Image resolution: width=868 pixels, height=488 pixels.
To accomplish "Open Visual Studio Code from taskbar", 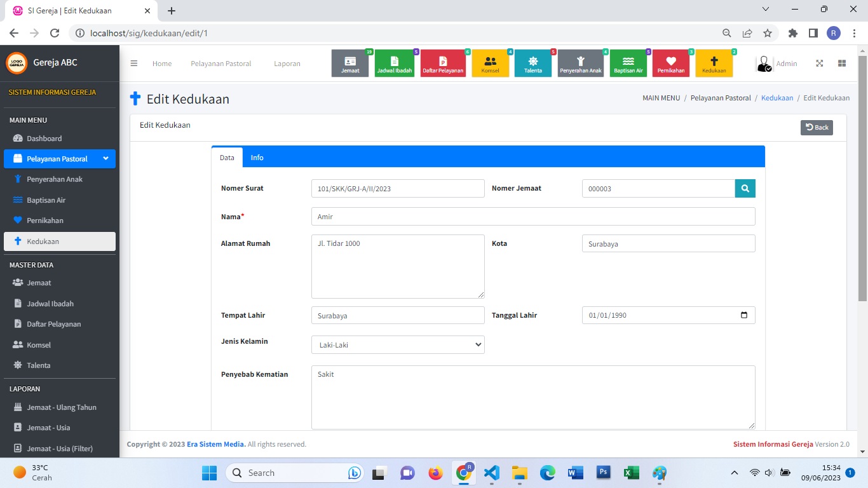I will coord(491,473).
